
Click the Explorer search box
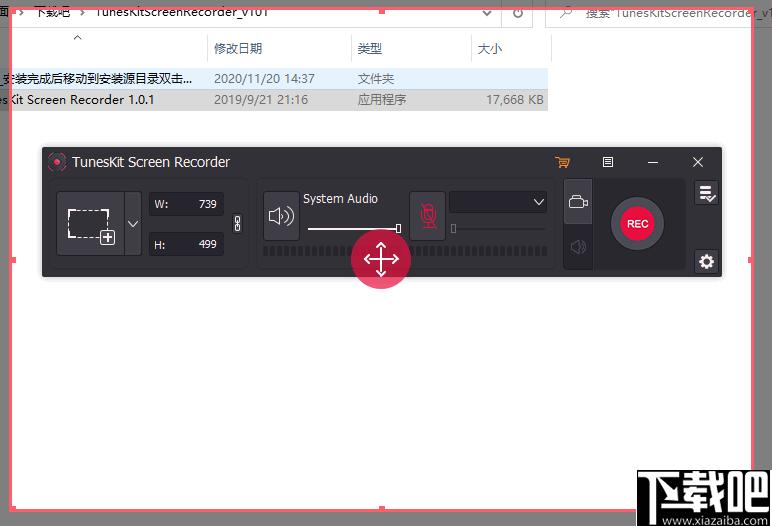click(x=659, y=13)
